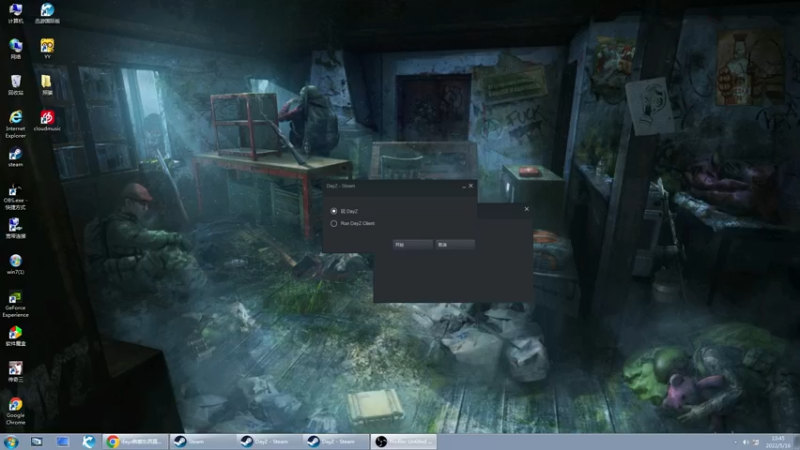Open the steam desktop shortcut
Screen dimensions: 800x450
pyautogui.click(x=16, y=157)
